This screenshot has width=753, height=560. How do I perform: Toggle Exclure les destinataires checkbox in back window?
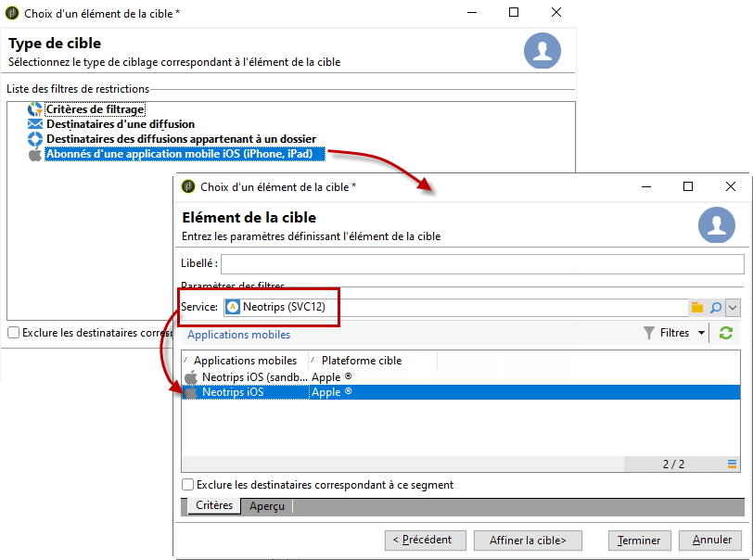(13, 333)
